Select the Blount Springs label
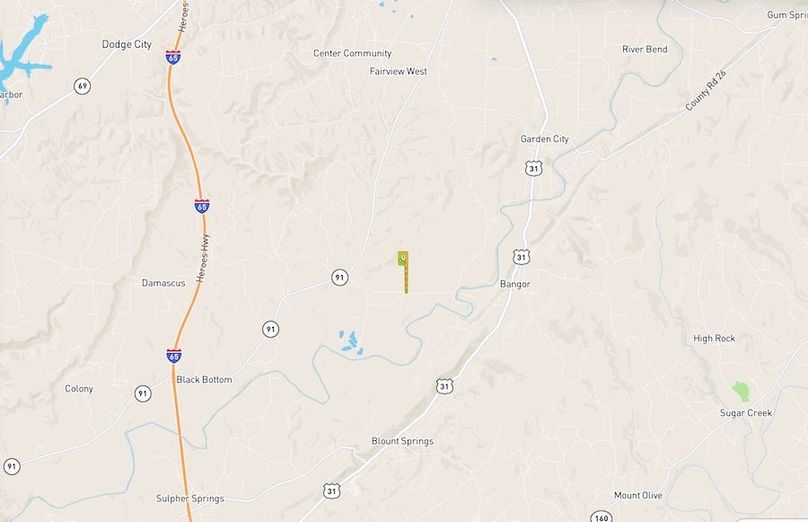This screenshot has width=808, height=522. click(402, 441)
